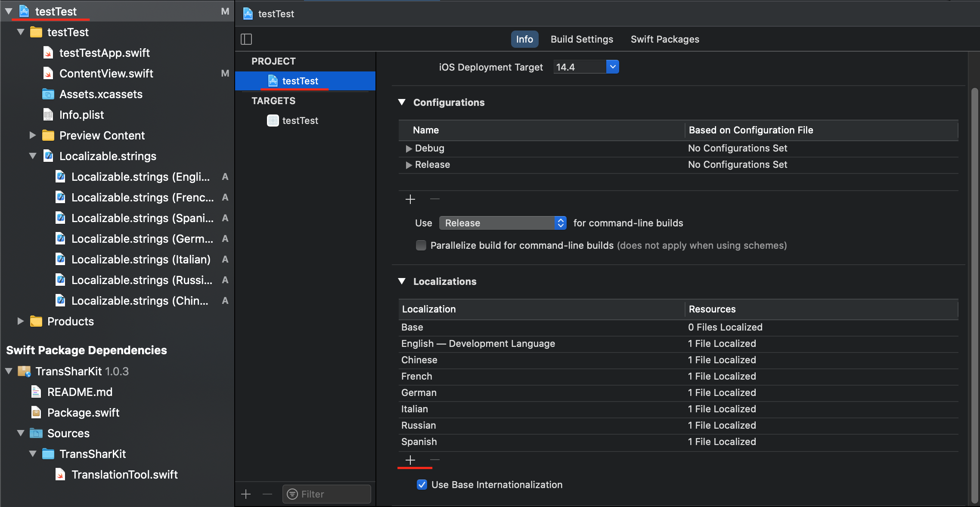Open the ContentView.swift file icon

48,74
